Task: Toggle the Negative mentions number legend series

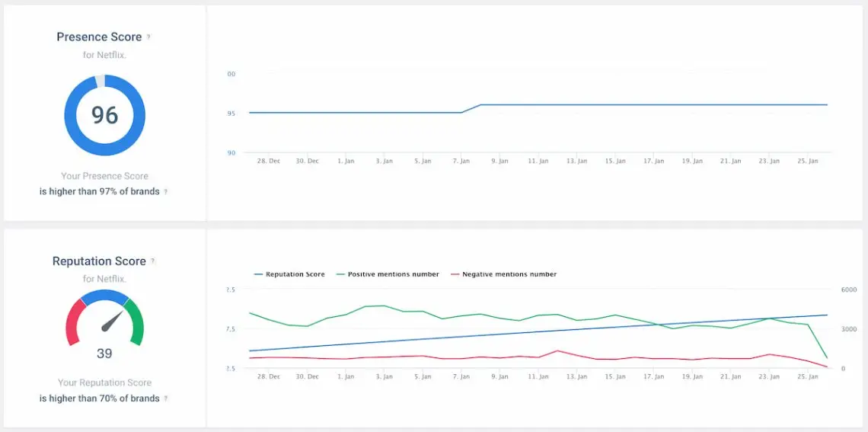Action: tap(504, 274)
